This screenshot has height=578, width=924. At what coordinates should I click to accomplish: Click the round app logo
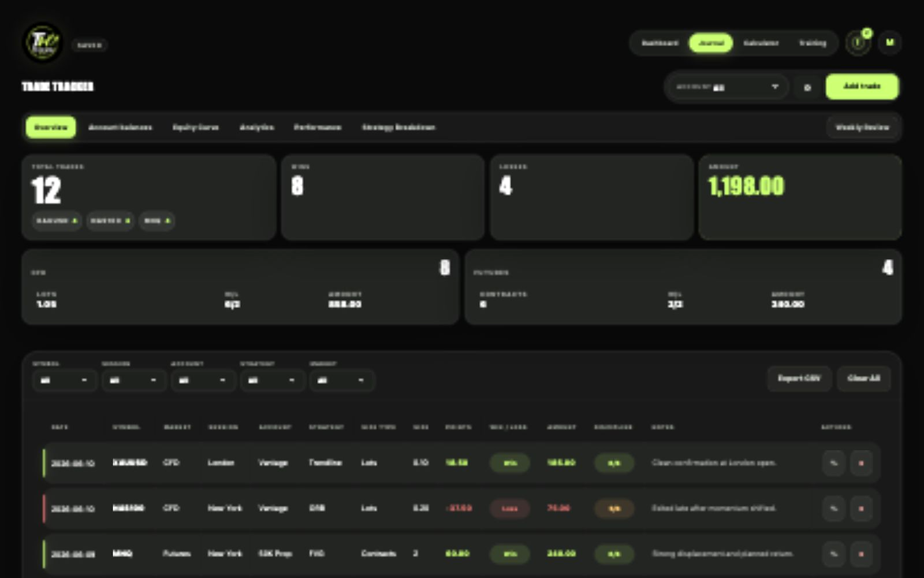point(43,42)
